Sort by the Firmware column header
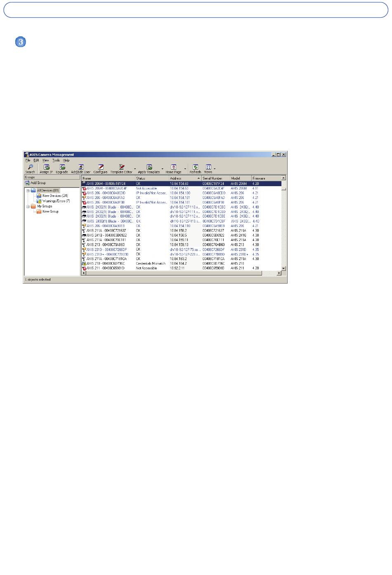This screenshot has height=575, width=392. tap(266, 178)
